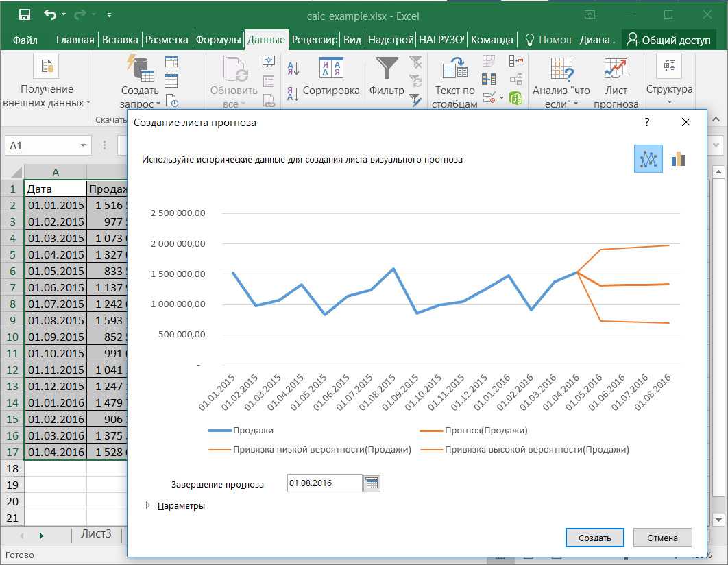Click the Advanced filter icon

pos(415,99)
